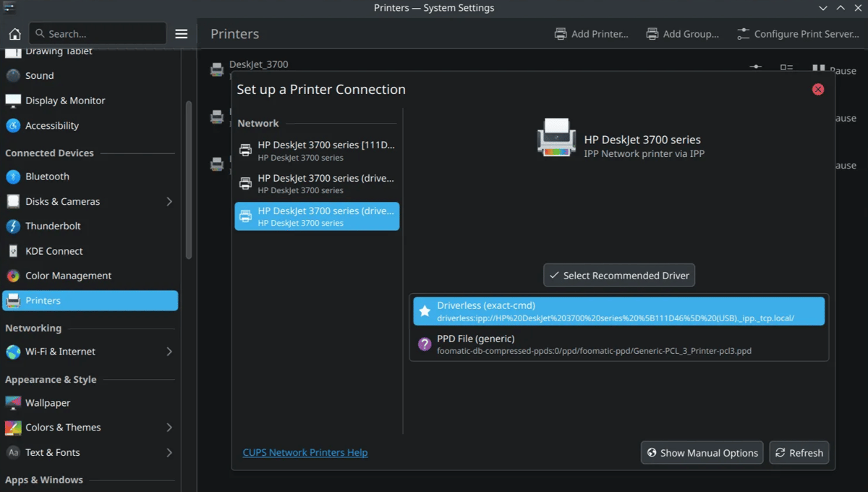This screenshot has width=868, height=492.
Task: Expand the Colors & Themes section
Action: click(169, 428)
